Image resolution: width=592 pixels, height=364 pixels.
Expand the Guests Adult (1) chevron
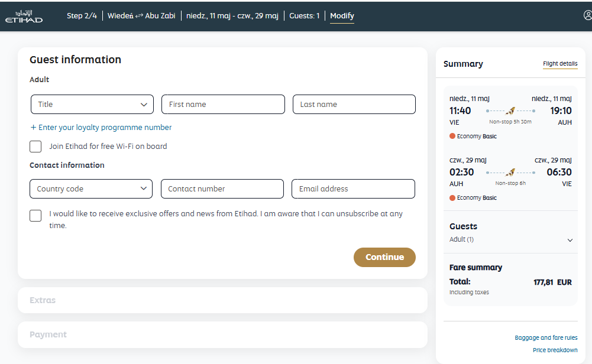click(570, 240)
